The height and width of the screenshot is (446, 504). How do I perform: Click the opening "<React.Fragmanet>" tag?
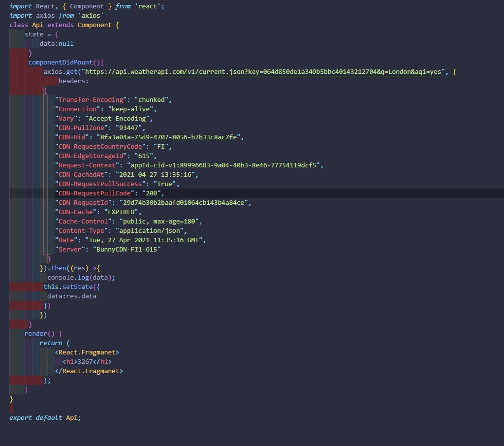click(x=87, y=352)
